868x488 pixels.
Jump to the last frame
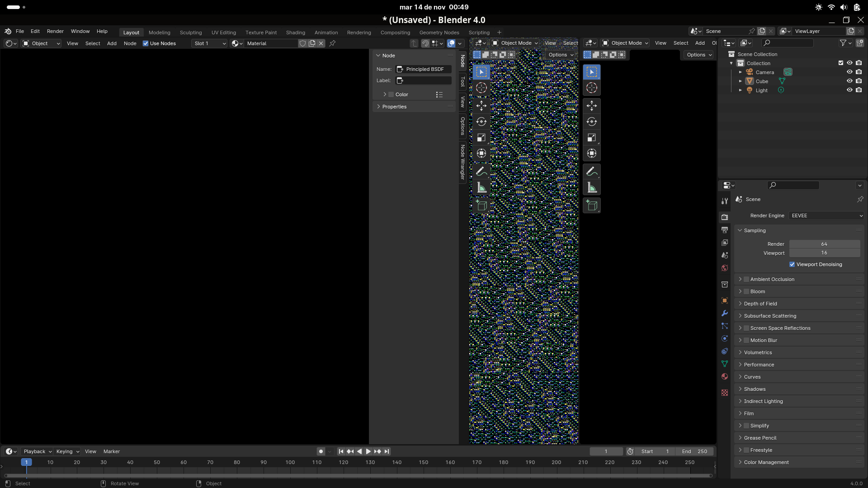[387, 451]
